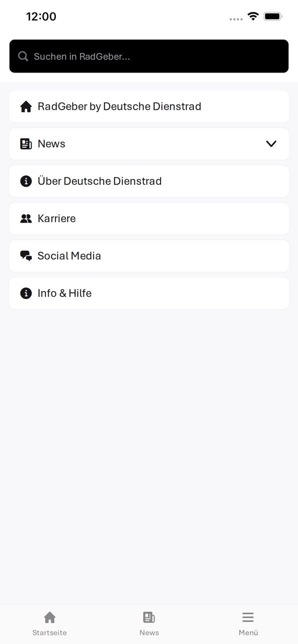Open Info & Hilfe section

(x=149, y=294)
